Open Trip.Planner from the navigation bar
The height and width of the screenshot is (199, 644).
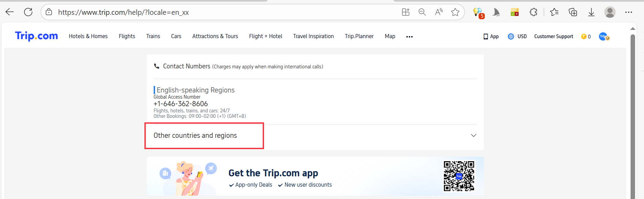pos(359,36)
